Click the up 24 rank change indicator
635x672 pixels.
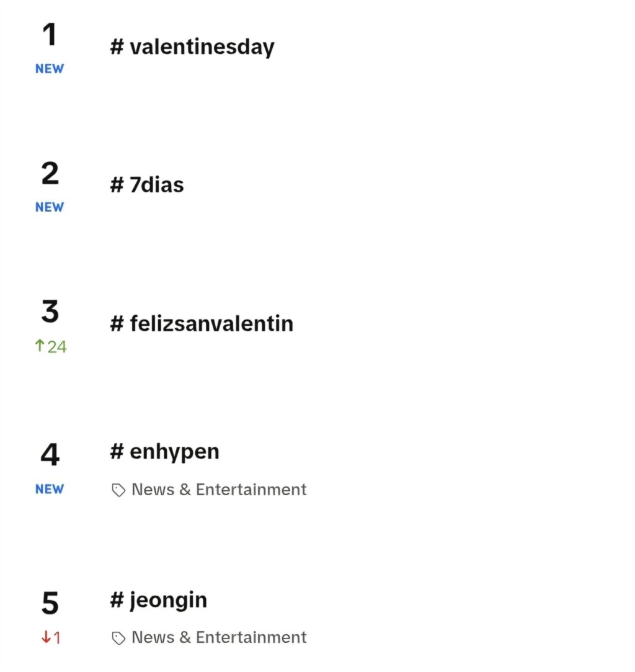click(x=51, y=346)
